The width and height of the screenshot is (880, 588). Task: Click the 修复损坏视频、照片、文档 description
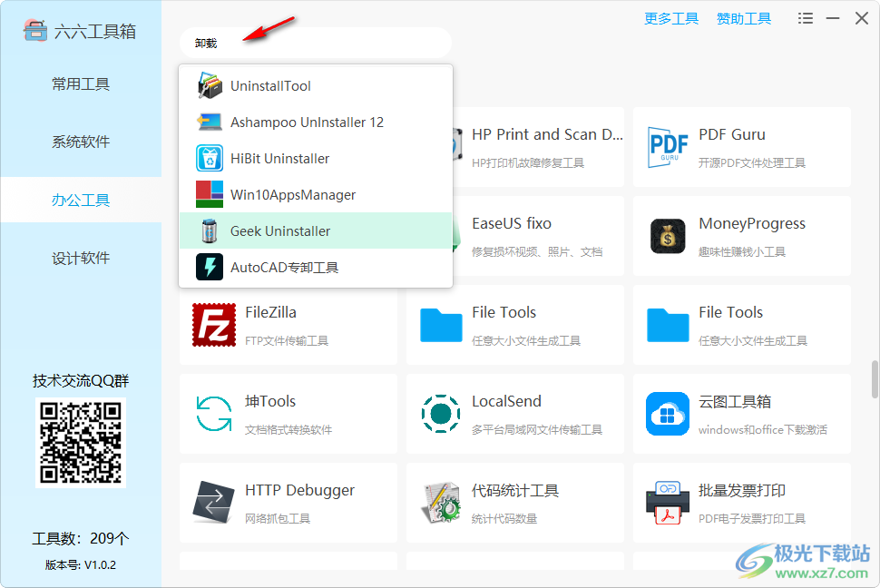point(537,251)
